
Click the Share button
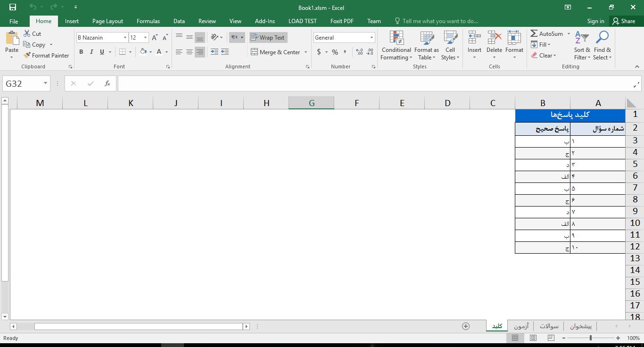click(x=624, y=21)
